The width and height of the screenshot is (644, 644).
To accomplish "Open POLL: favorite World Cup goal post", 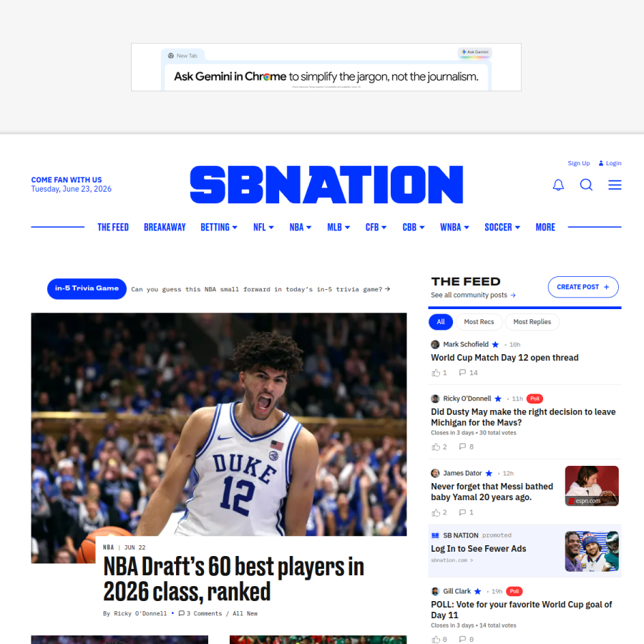I will tap(521, 610).
